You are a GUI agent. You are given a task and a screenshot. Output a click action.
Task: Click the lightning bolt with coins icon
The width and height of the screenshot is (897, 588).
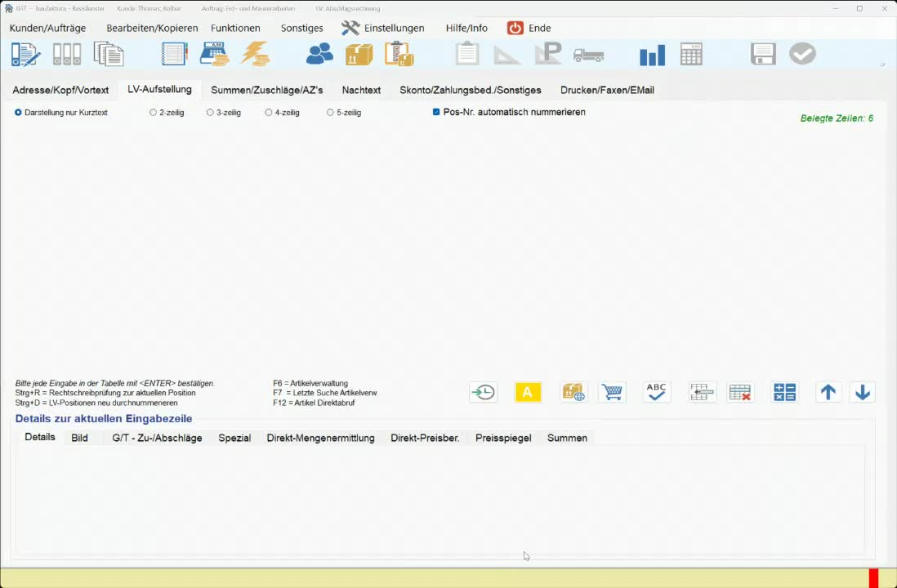(x=255, y=55)
